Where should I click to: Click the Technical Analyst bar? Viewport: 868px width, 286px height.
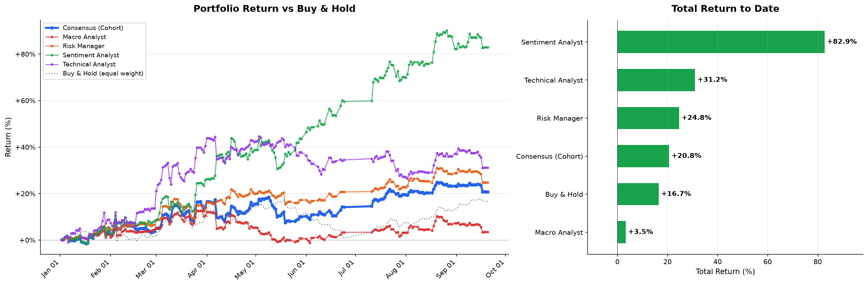click(656, 80)
